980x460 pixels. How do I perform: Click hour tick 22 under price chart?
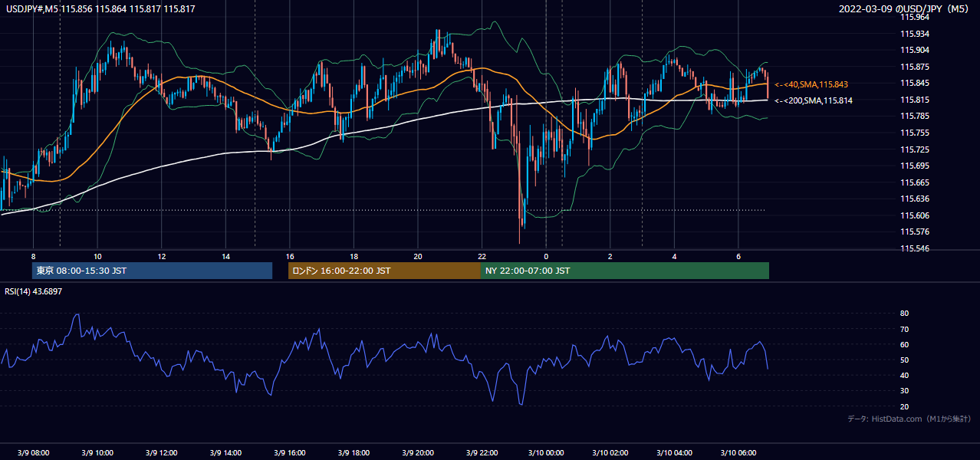pyautogui.click(x=482, y=256)
